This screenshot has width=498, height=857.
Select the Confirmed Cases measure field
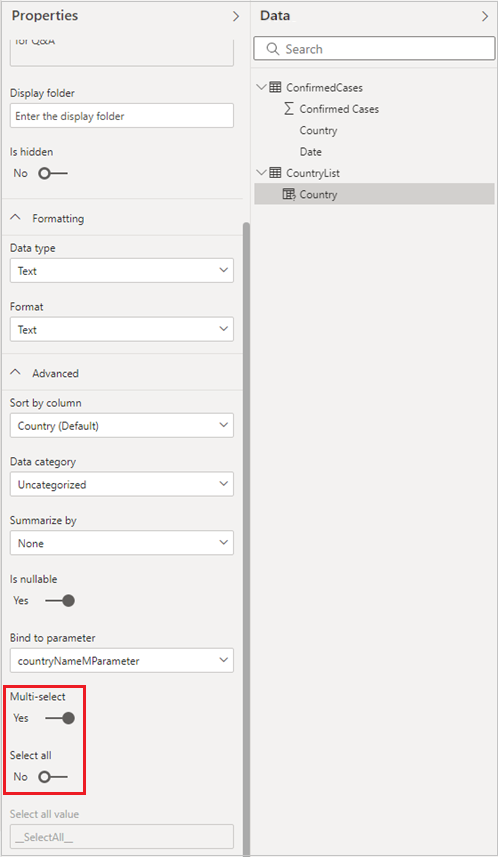point(339,109)
